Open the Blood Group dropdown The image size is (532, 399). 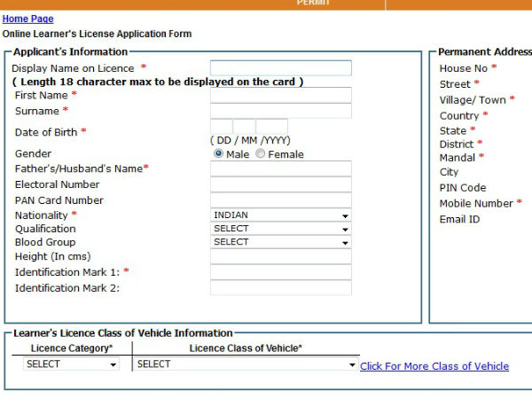click(x=280, y=241)
